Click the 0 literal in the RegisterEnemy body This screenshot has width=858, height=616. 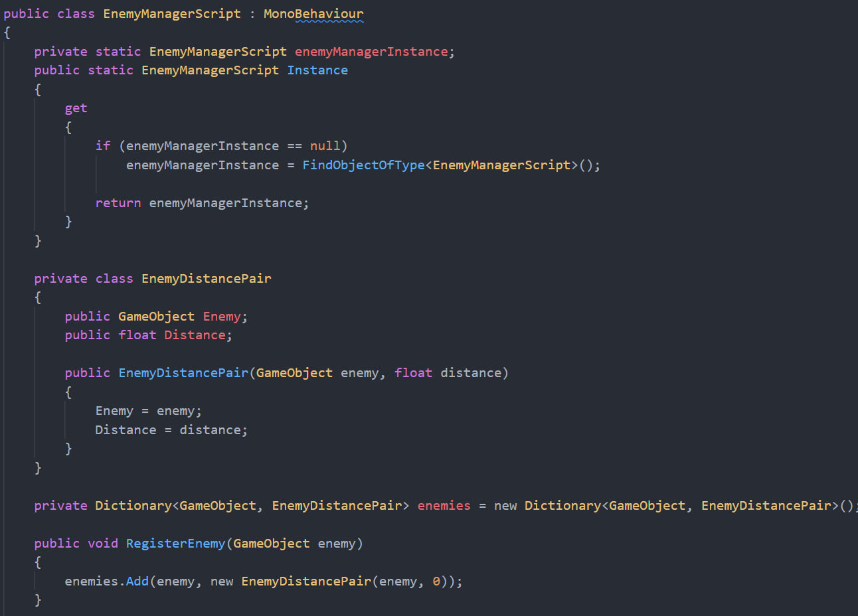[436, 581]
